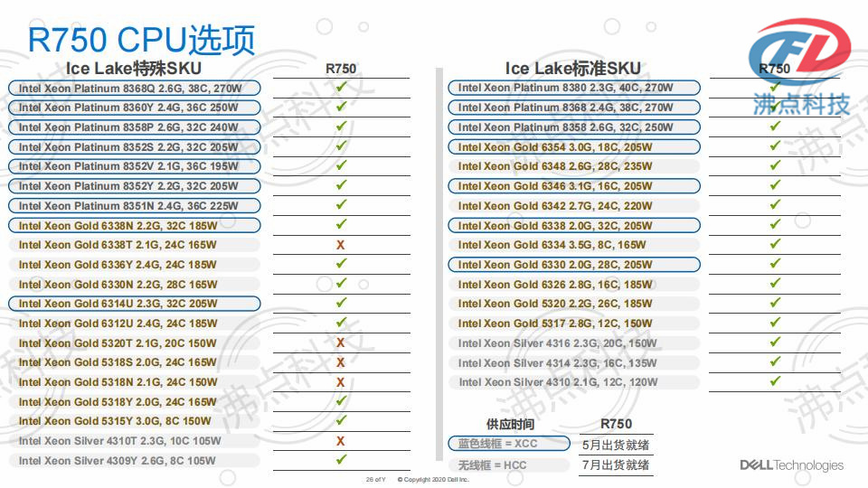Click the green checkmark for Silver 4310 2.1G
This screenshot has width=868, height=488.
click(775, 381)
